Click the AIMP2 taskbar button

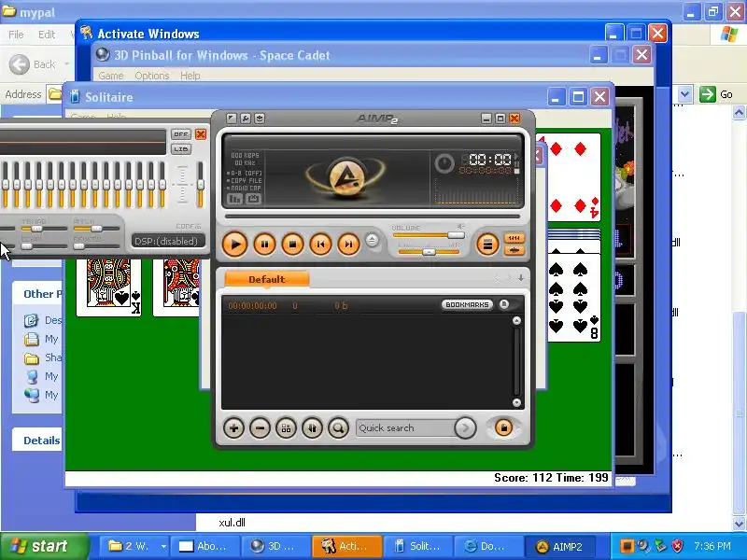tap(559, 546)
